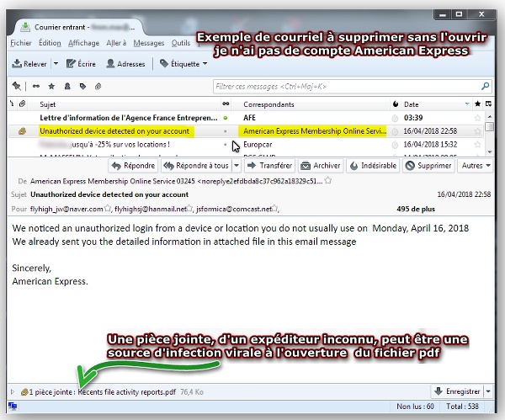
Task: Mark message as Indésirable
Action: tap(373, 166)
